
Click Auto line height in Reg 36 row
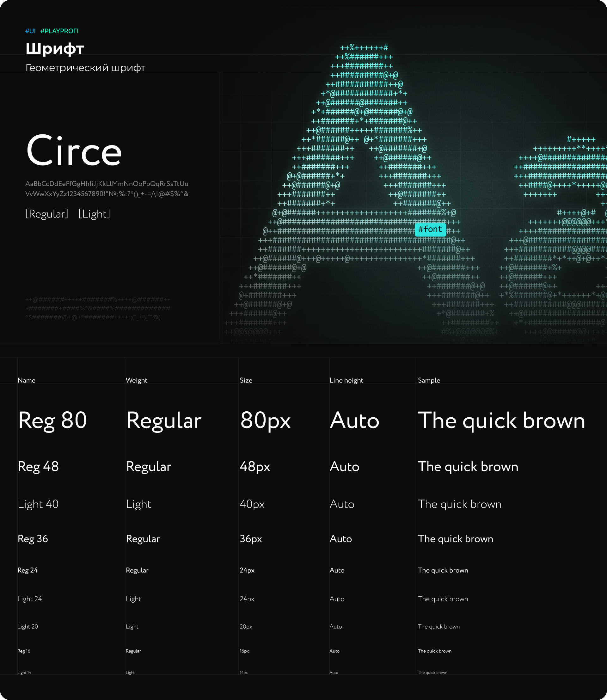(341, 539)
